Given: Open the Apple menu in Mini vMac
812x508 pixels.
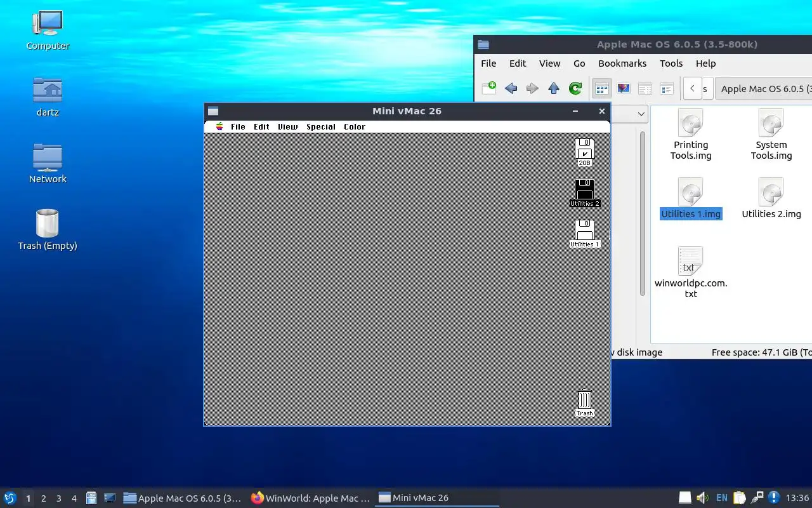Looking at the screenshot, I should pyautogui.click(x=219, y=126).
